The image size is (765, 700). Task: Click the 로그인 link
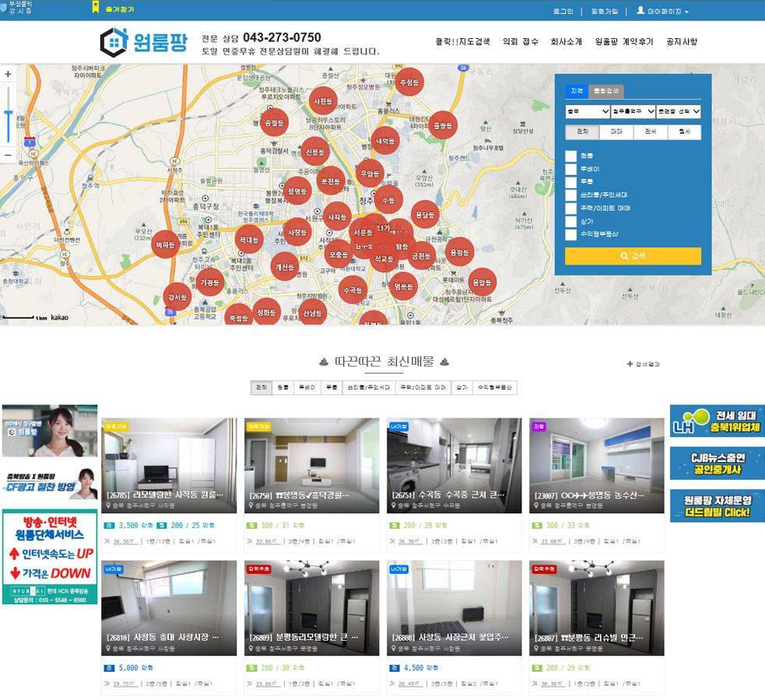click(563, 12)
